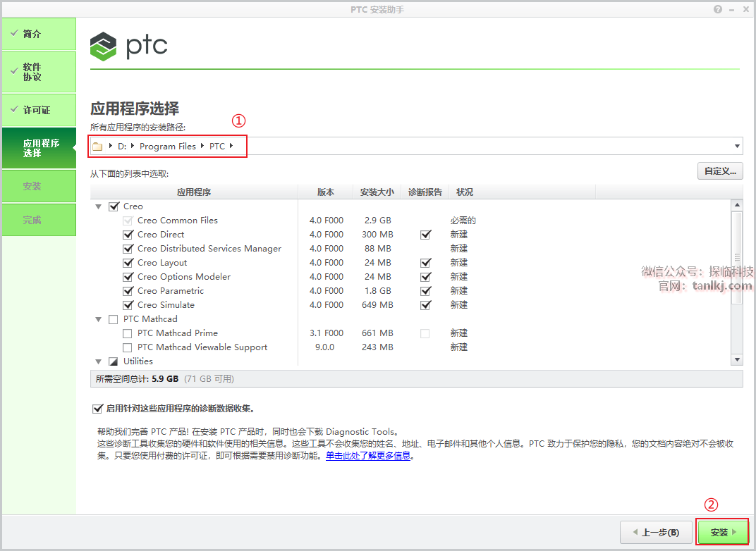
Task: Click the folder icon in install path
Action: click(x=98, y=147)
